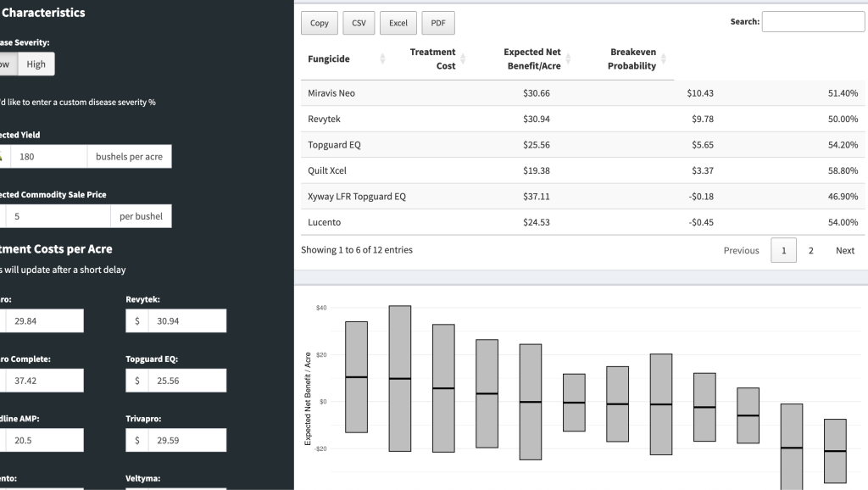Edit the cost field showing 20.5
Viewport: 868px width, 490px height.
pos(44,441)
